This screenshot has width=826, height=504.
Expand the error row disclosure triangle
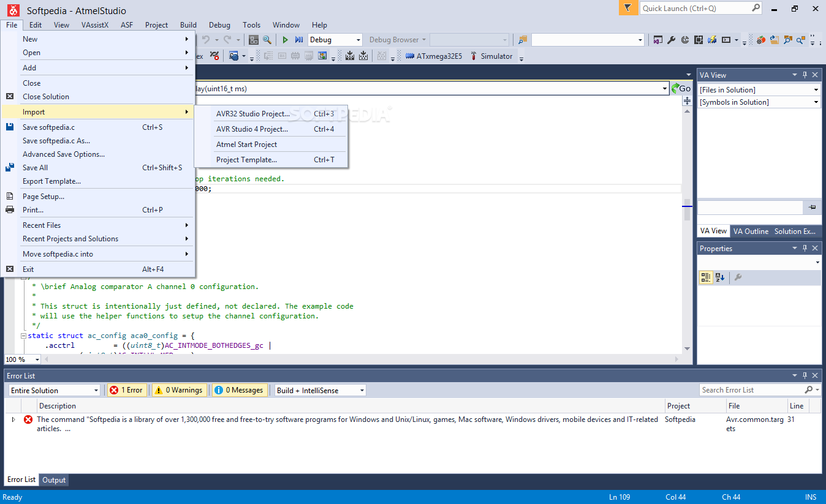[x=13, y=419]
